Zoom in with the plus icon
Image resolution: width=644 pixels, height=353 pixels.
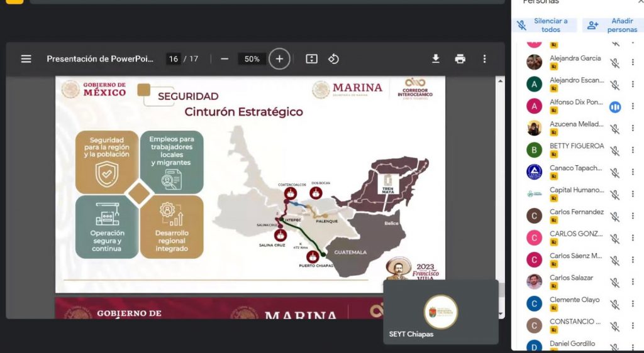tap(279, 59)
